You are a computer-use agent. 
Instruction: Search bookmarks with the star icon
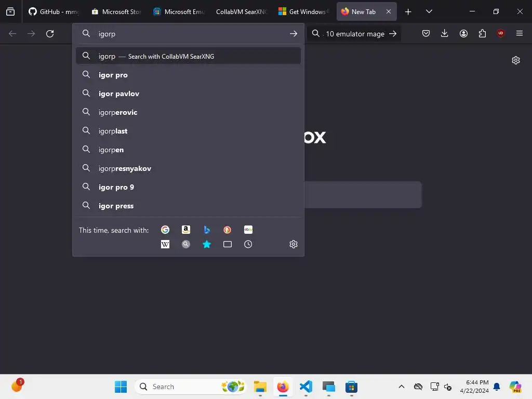pyautogui.click(x=207, y=244)
